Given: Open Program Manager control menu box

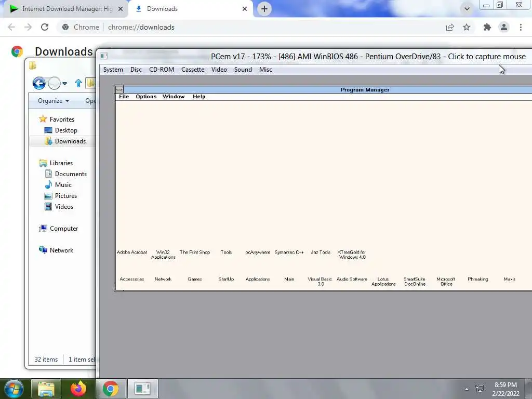Looking at the screenshot, I should coord(119,89).
